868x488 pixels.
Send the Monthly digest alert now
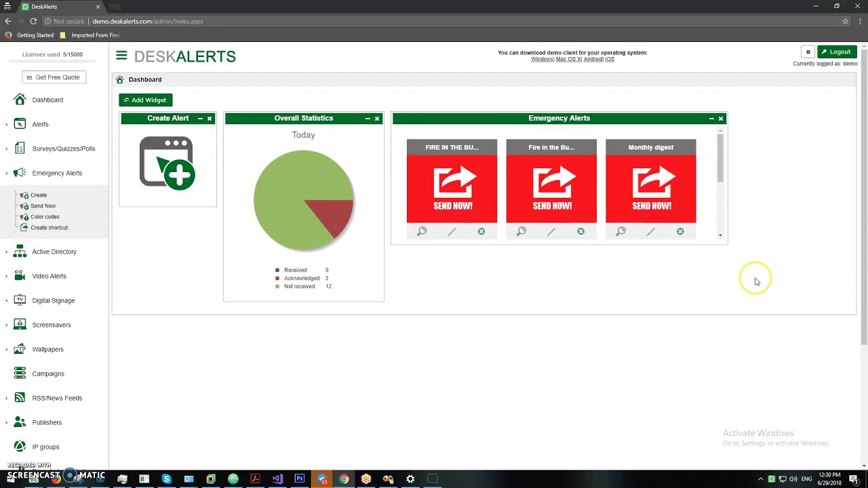[650, 189]
